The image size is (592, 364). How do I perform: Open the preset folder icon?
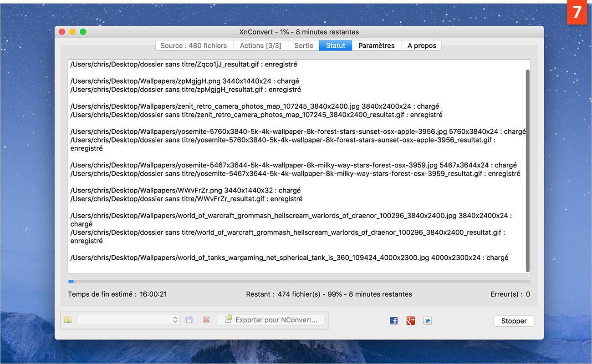point(67,319)
